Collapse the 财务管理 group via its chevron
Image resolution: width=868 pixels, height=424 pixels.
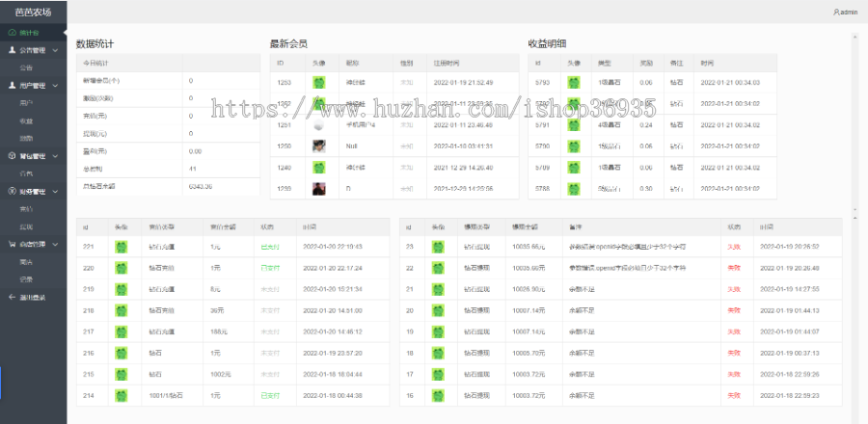click(55, 192)
